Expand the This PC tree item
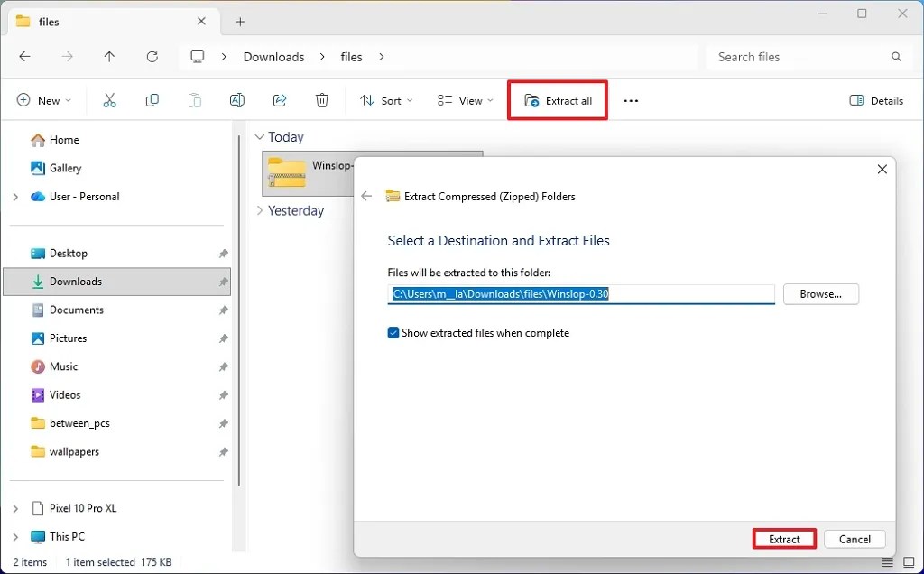This screenshot has width=924, height=574. (x=16, y=536)
